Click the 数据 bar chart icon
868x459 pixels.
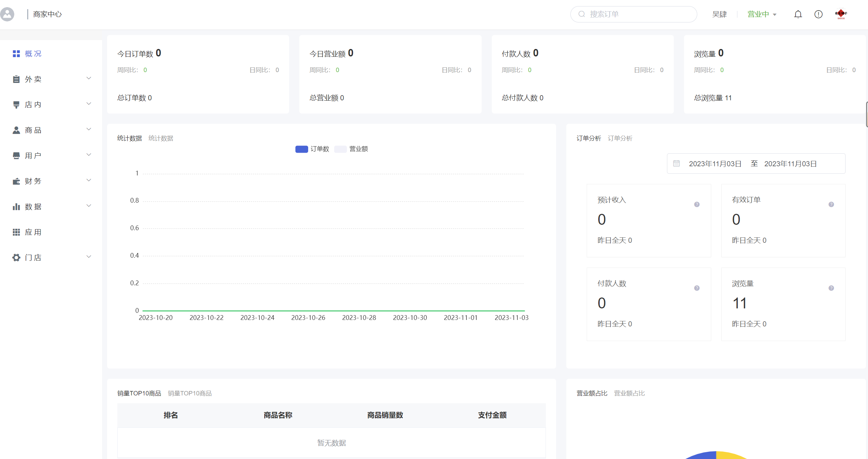[x=16, y=207]
